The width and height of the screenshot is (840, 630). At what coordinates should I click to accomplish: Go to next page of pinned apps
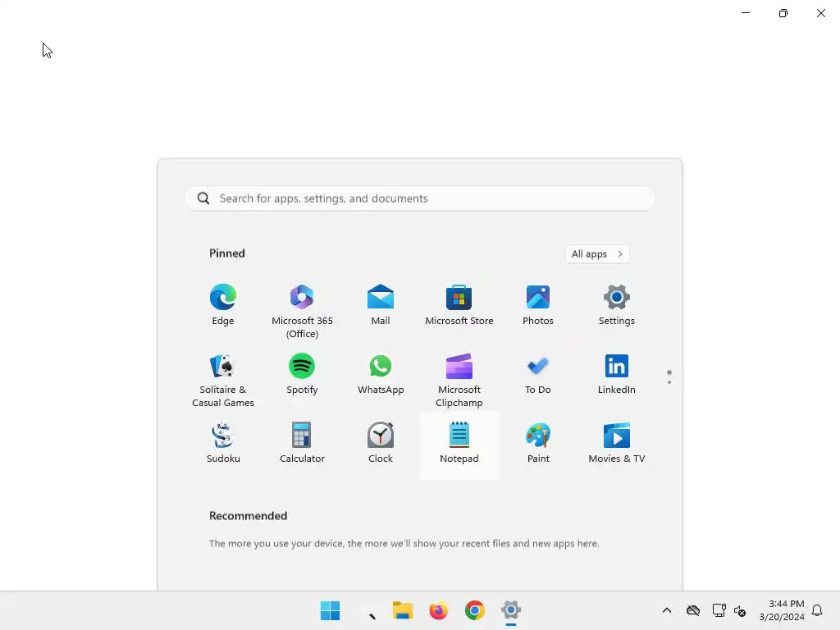pos(669,382)
